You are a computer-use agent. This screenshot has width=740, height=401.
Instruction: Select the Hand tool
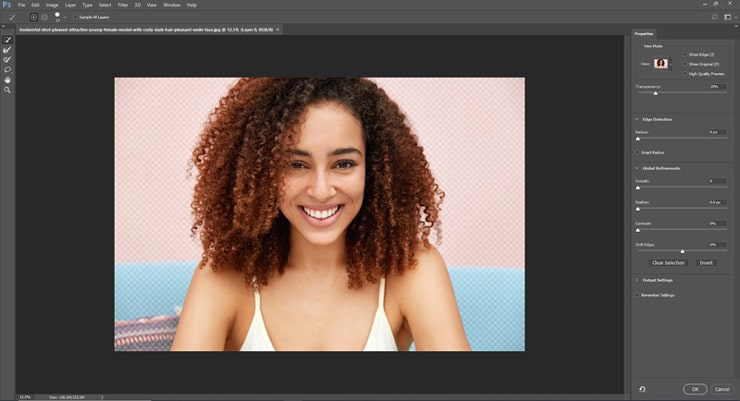coord(8,80)
